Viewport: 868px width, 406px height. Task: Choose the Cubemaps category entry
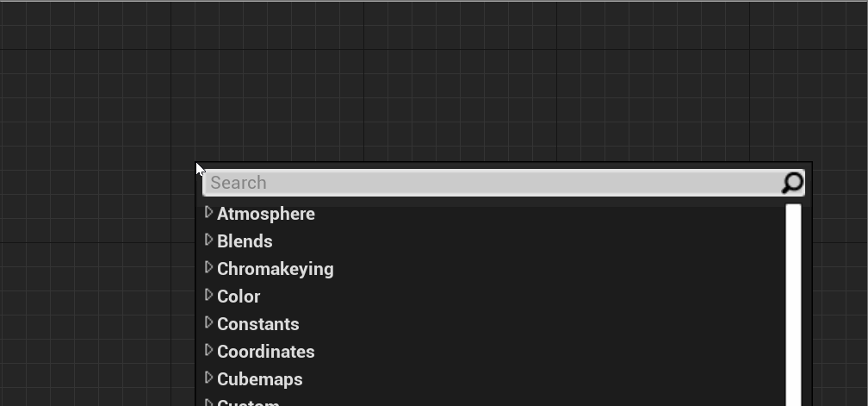coord(260,379)
